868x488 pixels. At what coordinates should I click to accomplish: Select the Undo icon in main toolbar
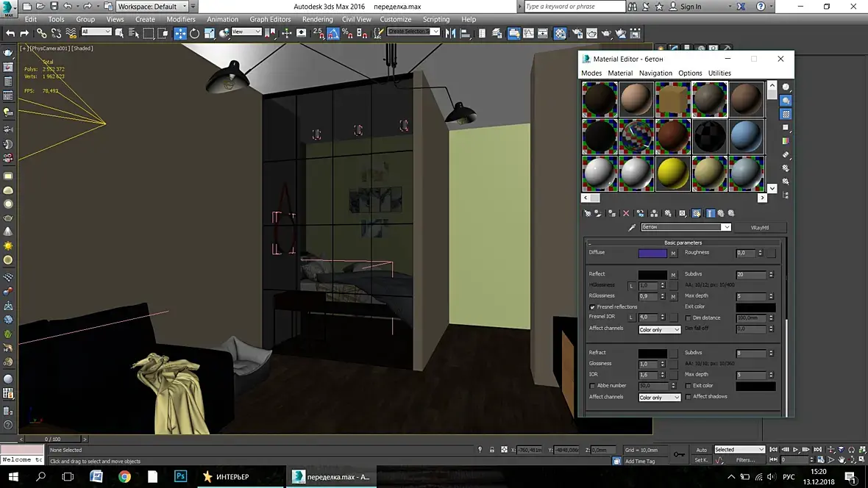10,33
